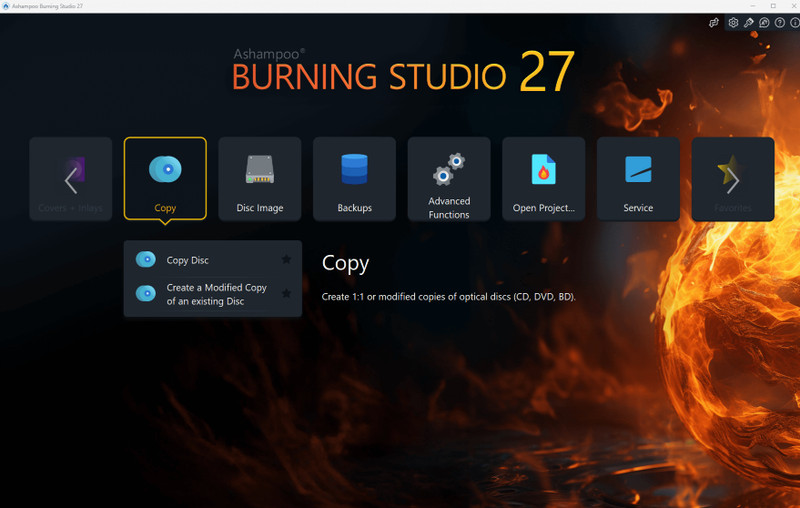Show program info via the i icon

point(795,22)
